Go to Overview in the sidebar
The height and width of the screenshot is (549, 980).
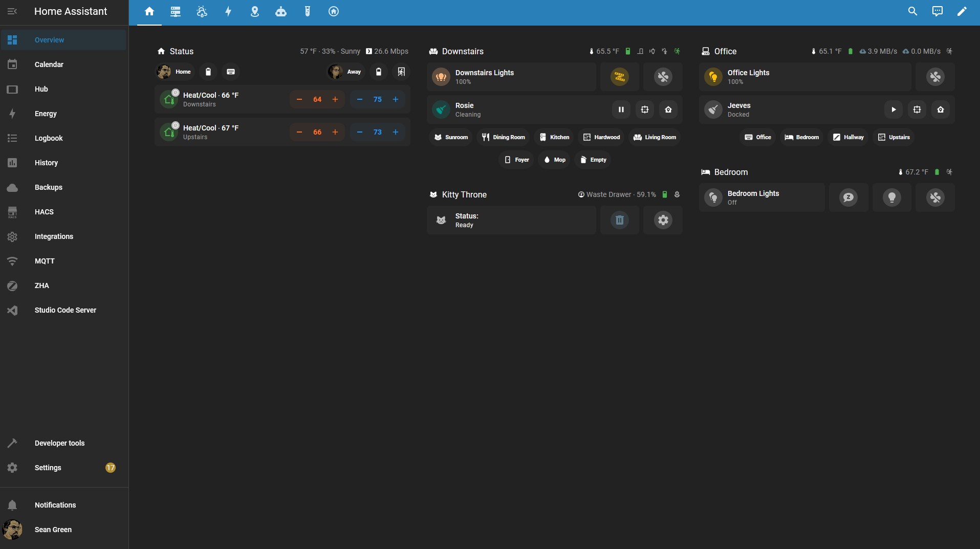click(63, 40)
